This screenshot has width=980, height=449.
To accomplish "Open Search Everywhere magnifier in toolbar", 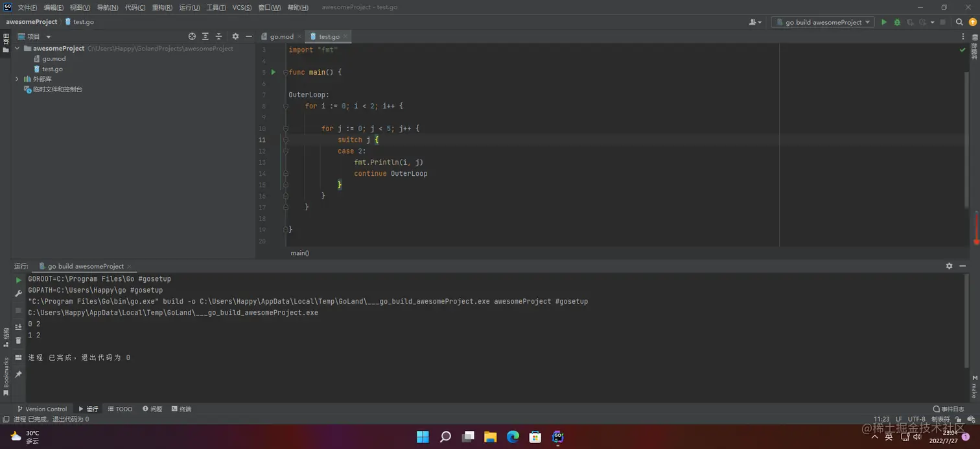I will (x=960, y=22).
